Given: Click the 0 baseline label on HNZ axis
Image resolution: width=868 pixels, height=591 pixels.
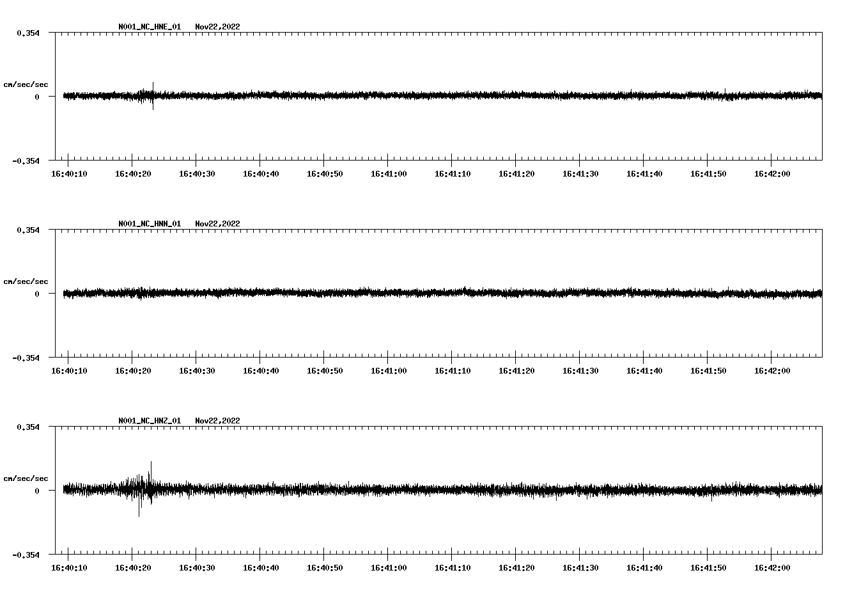Looking at the screenshot, I should coord(37,491).
